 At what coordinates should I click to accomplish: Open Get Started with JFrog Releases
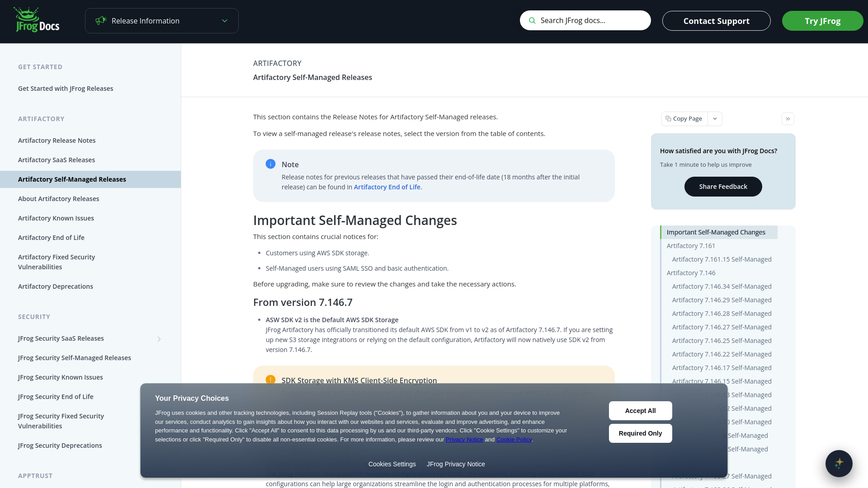[66, 89]
